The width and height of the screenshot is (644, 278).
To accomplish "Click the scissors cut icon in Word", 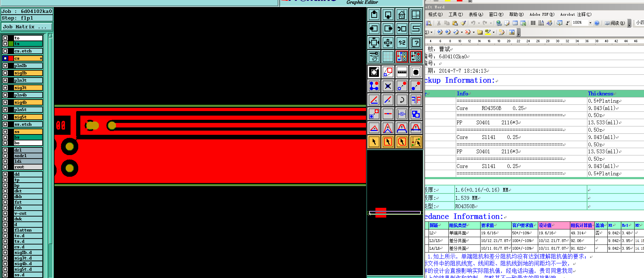I will pyautogui.click(x=439, y=23).
